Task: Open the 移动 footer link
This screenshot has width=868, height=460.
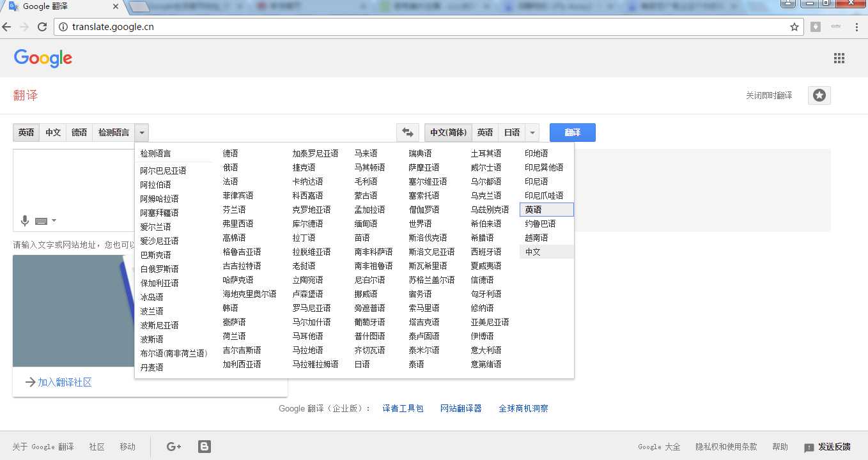Action: point(128,447)
